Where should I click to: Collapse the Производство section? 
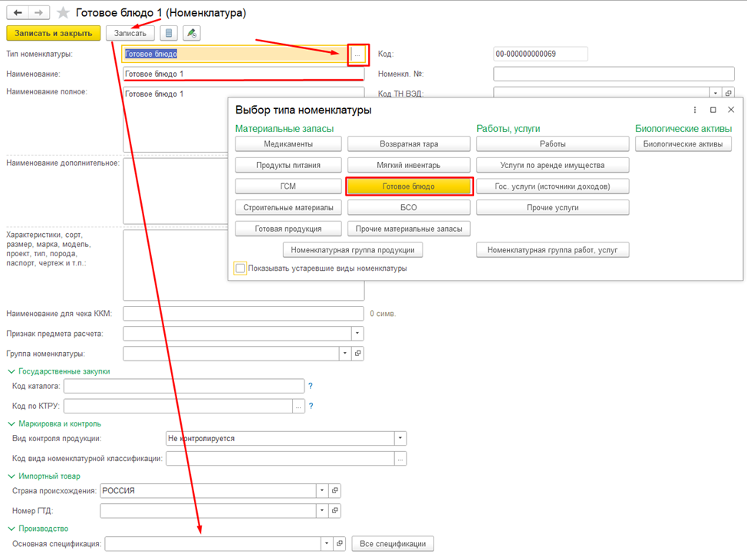12,529
